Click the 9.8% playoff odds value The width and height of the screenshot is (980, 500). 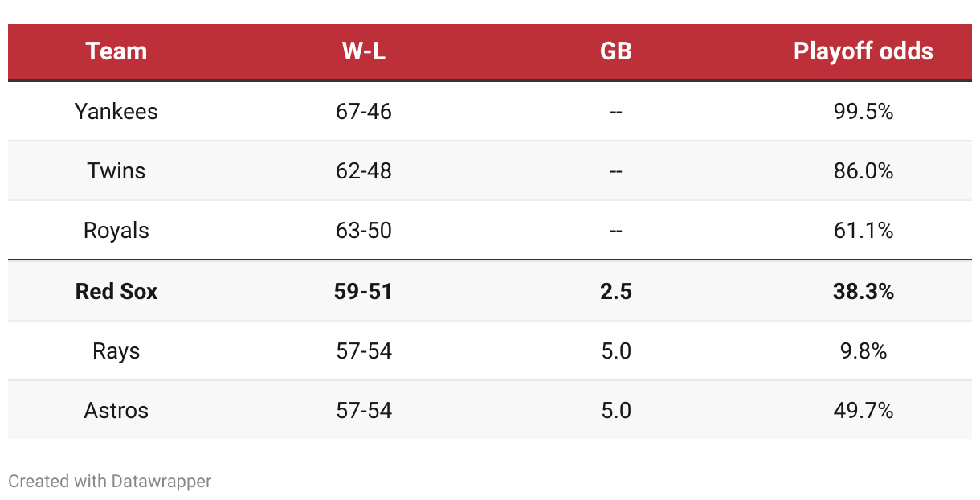pyautogui.click(x=864, y=350)
